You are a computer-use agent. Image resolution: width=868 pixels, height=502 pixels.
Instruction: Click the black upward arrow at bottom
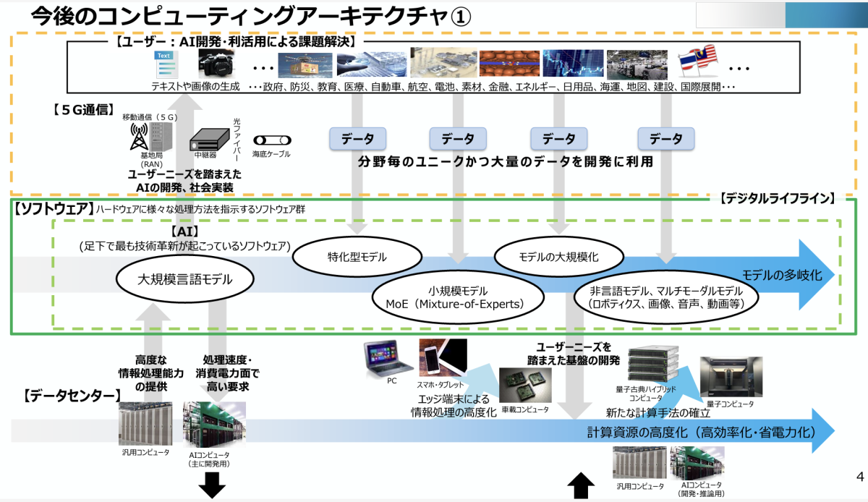click(x=582, y=485)
